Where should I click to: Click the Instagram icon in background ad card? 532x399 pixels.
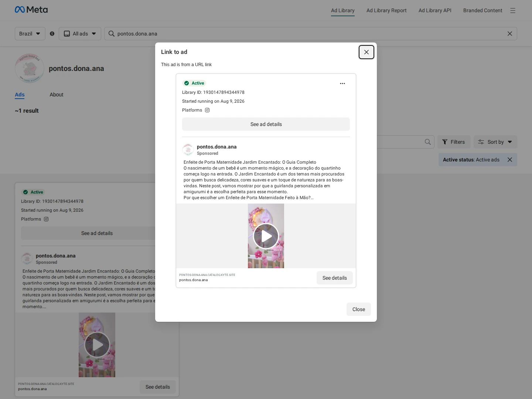click(46, 219)
